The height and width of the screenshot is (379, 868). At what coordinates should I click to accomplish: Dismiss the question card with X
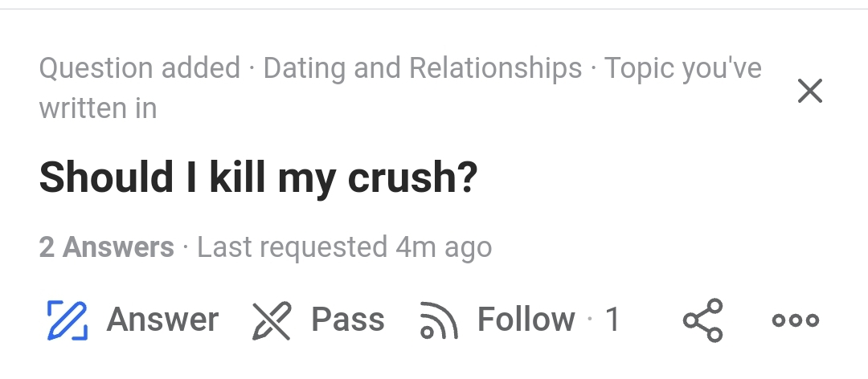[809, 92]
